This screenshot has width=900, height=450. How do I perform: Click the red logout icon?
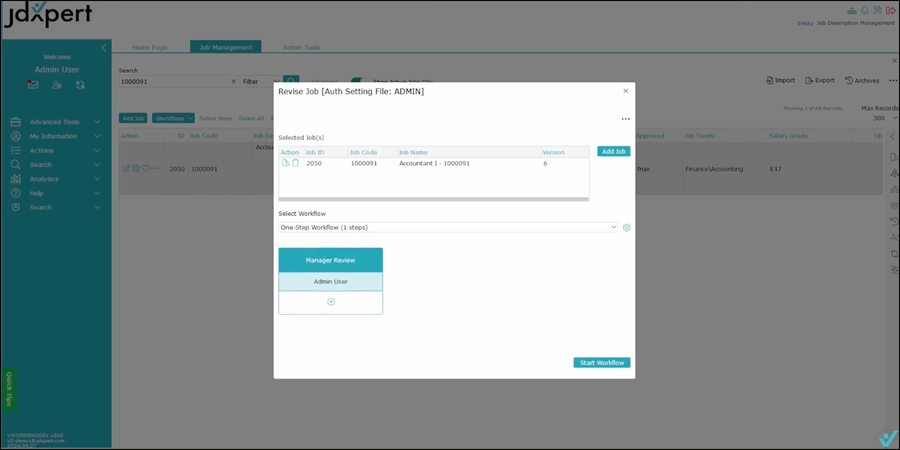888,9
